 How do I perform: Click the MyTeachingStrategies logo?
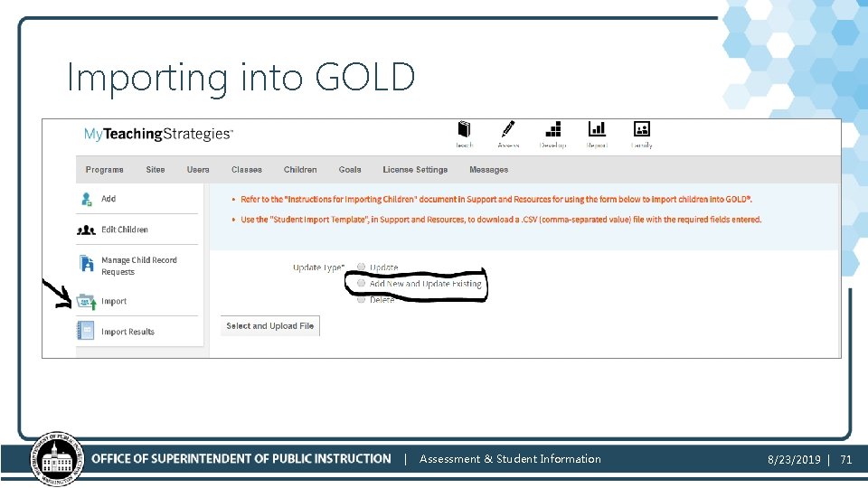159,134
